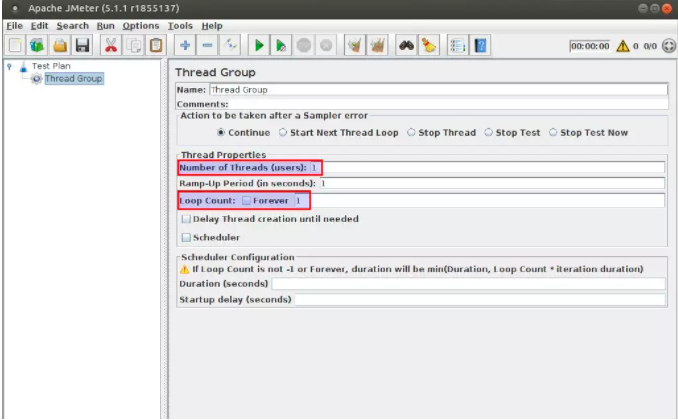
Task: Open the File menu
Action: pos(14,26)
